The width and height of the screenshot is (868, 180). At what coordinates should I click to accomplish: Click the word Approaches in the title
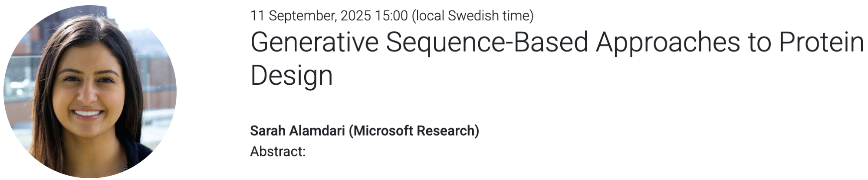click(x=667, y=43)
